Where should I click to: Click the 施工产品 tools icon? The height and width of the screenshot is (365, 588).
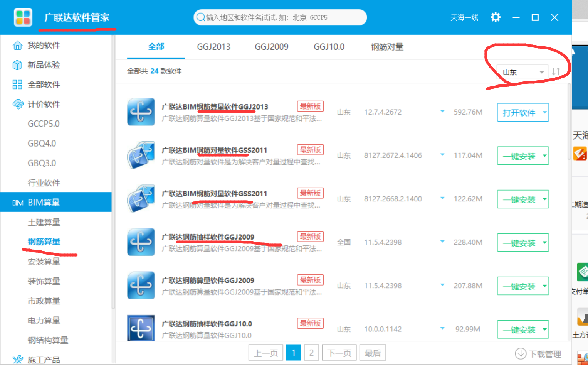point(18,360)
